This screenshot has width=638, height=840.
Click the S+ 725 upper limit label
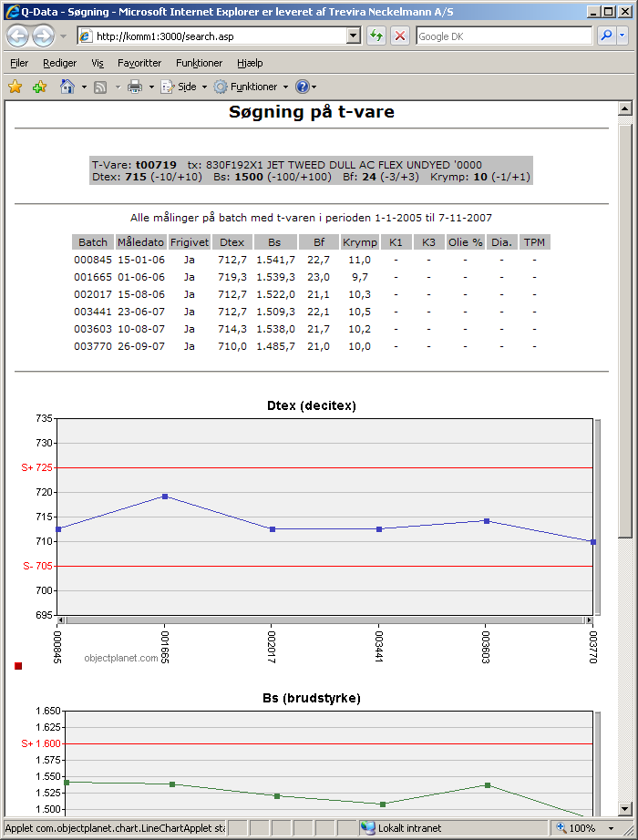pyautogui.click(x=37, y=467)
